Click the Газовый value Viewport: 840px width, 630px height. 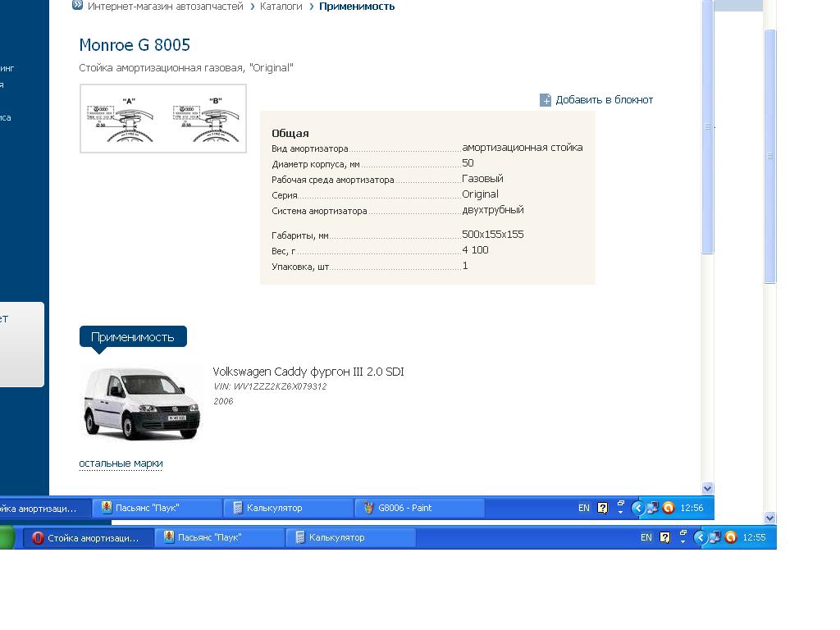(x=482, y=178)
